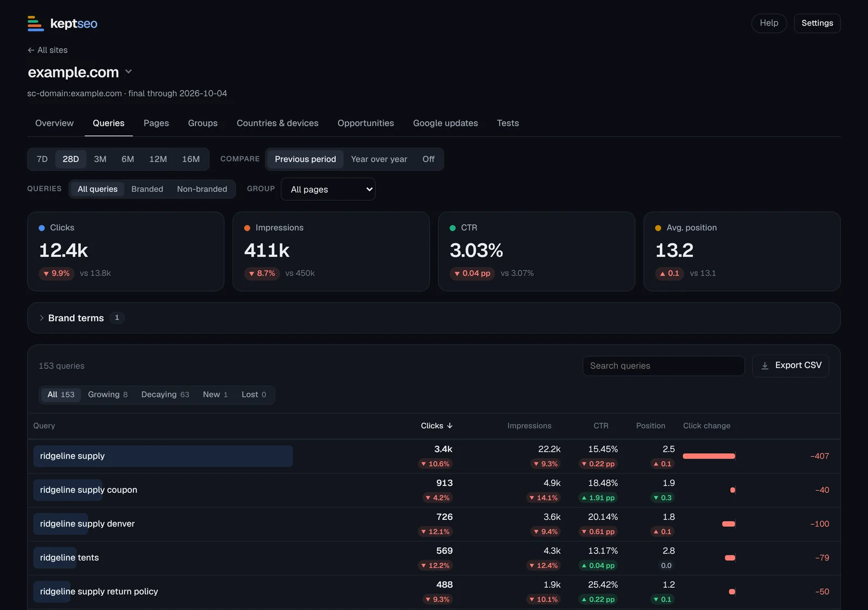Image resolution: width=868 pixels, height=610 pixels.
Task: Switch to the Pages tab
Action: point(156,123)
